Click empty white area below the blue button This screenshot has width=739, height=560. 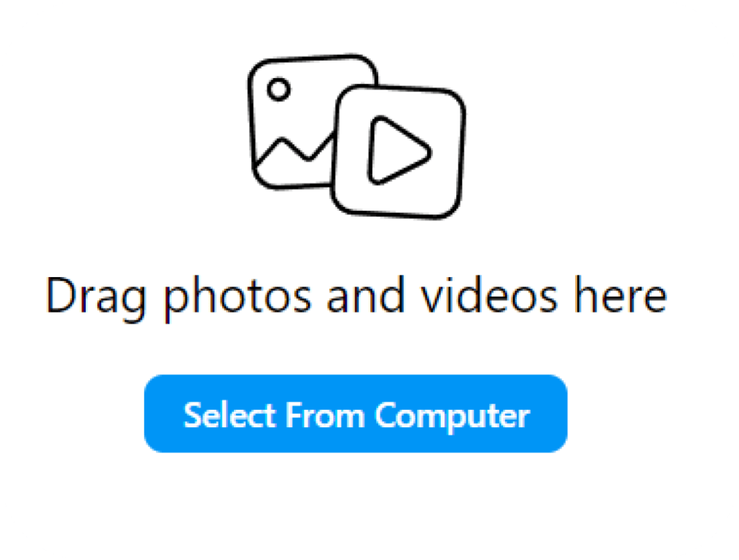tap(356, 507)
